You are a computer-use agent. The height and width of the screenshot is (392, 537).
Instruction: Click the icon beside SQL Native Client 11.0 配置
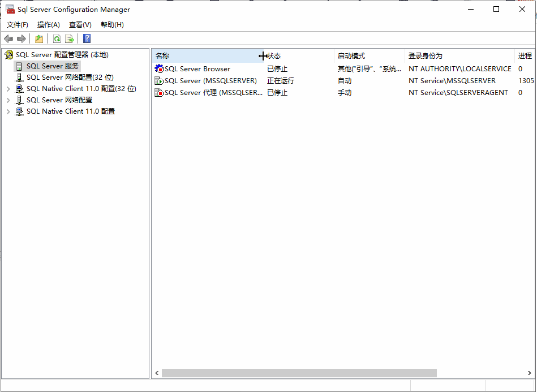pyautogui.click(x=19, y=111)
